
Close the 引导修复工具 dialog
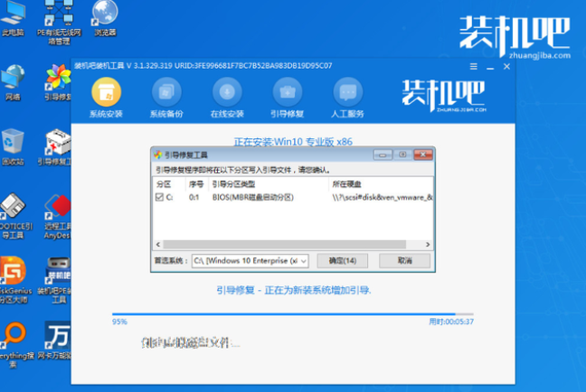tap(423, 154)
